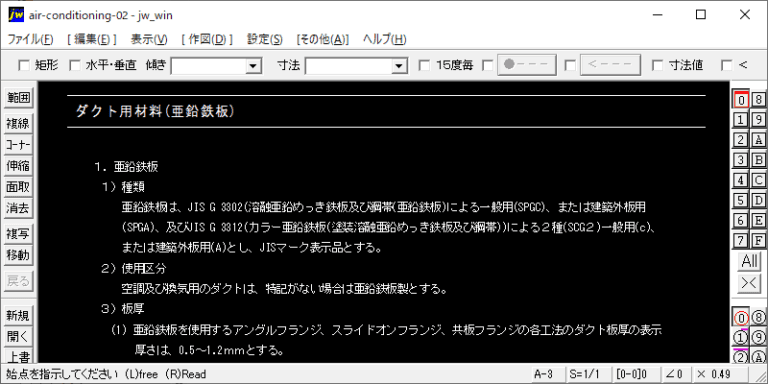Select layer F square button
The image size is (768, 384).
click(759, 240)
